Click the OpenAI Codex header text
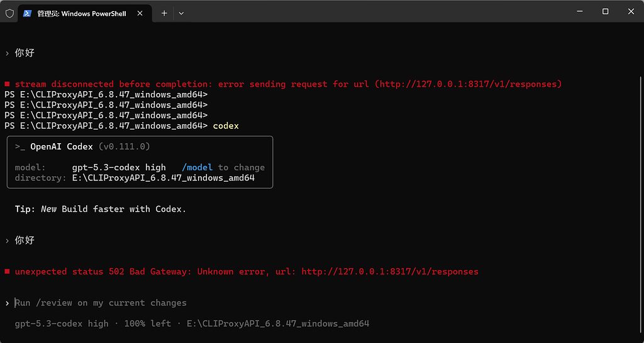 [62, 146]
